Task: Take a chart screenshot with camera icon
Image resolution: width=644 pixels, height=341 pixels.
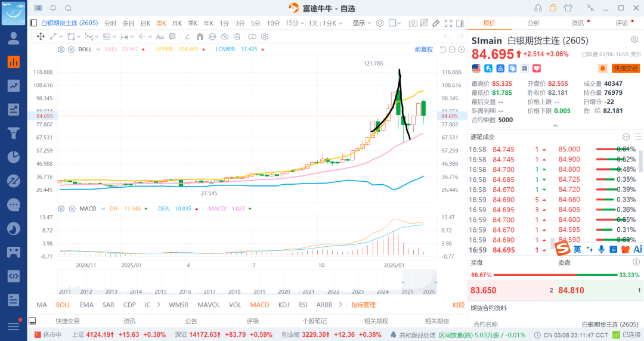Action: (413, 23)
